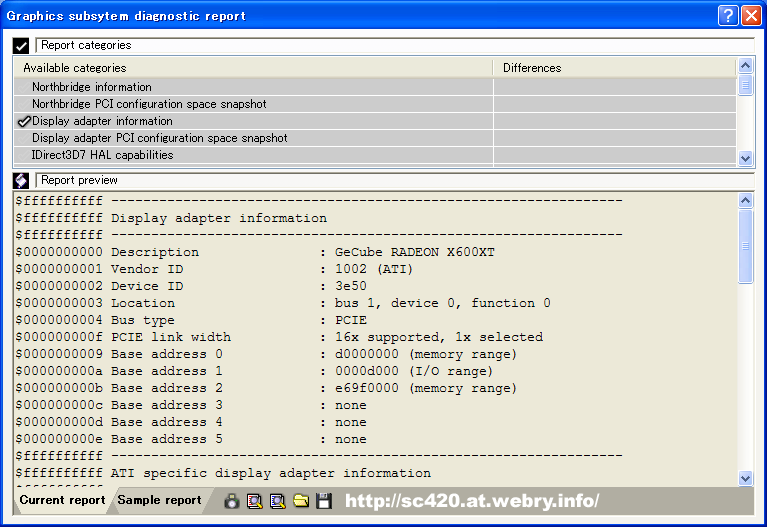Click the Report preview section icon

21,181
